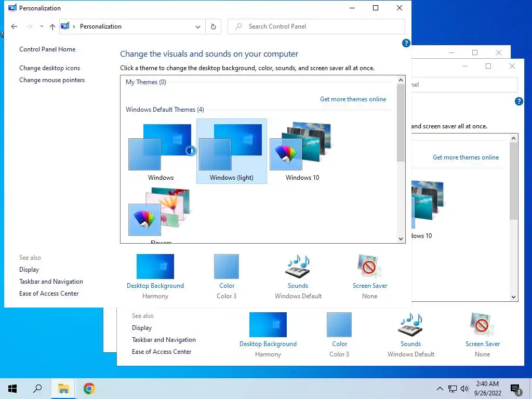This screenshot has width=532, height=399.
Task: Click the Personalization window title icon
Action: 12,8
